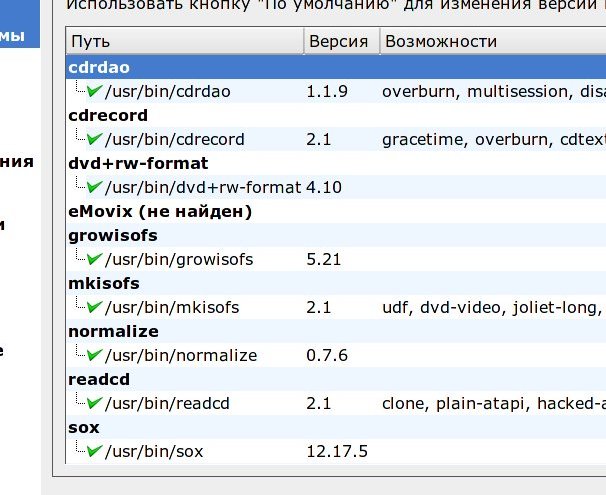The image size is (606, 495).
Task: Select the eMovix (не найден) entry
Action: [x=159, y=211]
